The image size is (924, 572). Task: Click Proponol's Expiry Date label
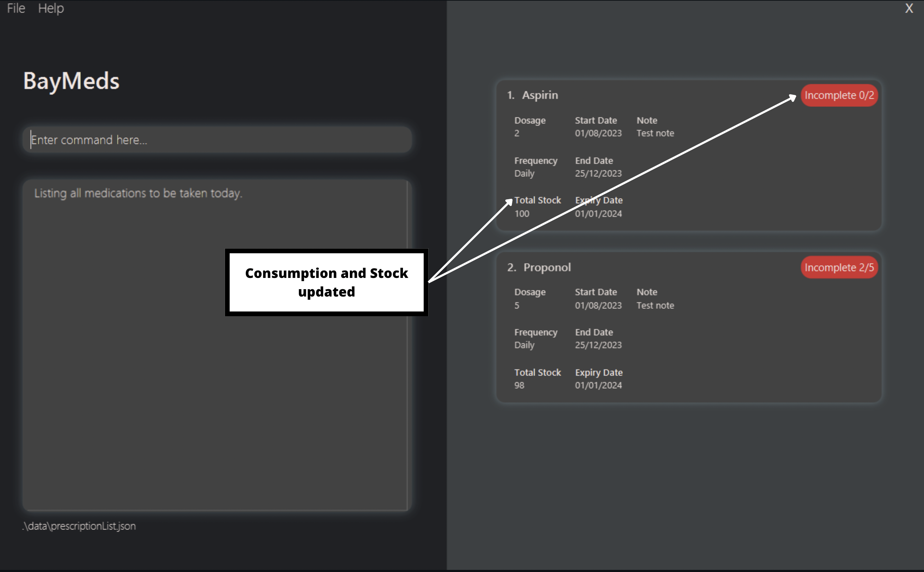click(599, 373)
